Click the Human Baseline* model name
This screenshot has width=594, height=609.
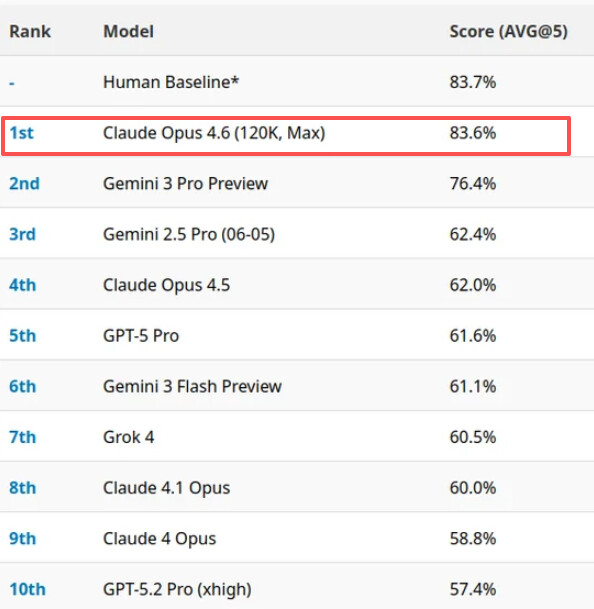click(171, 82)
